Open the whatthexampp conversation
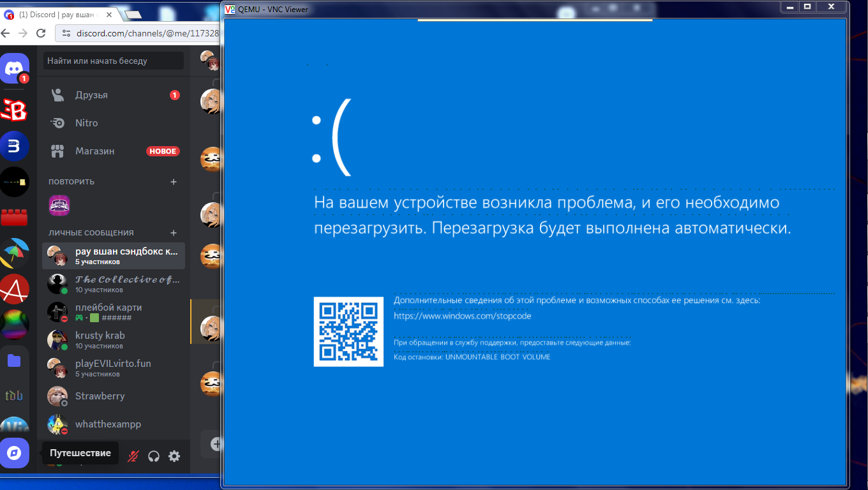Screen dimensions: 868x490 click(114, 424)
